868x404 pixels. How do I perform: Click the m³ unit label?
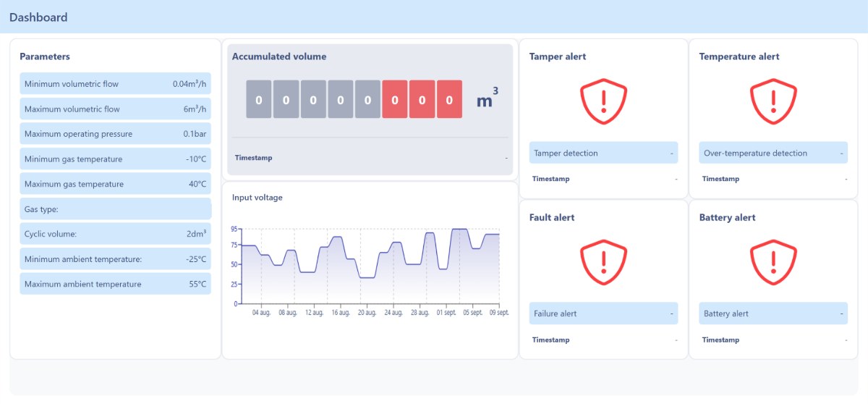(x=488, y=98)
